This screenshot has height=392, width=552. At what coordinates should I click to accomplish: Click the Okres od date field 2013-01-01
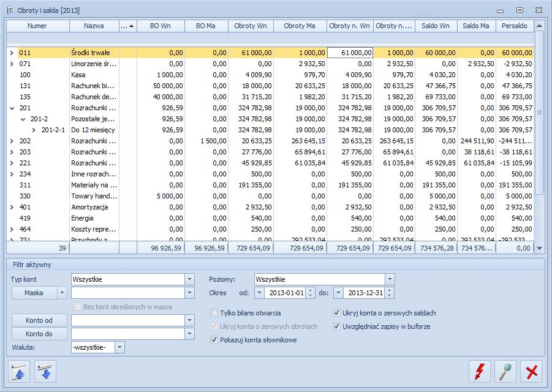point(285,293)
